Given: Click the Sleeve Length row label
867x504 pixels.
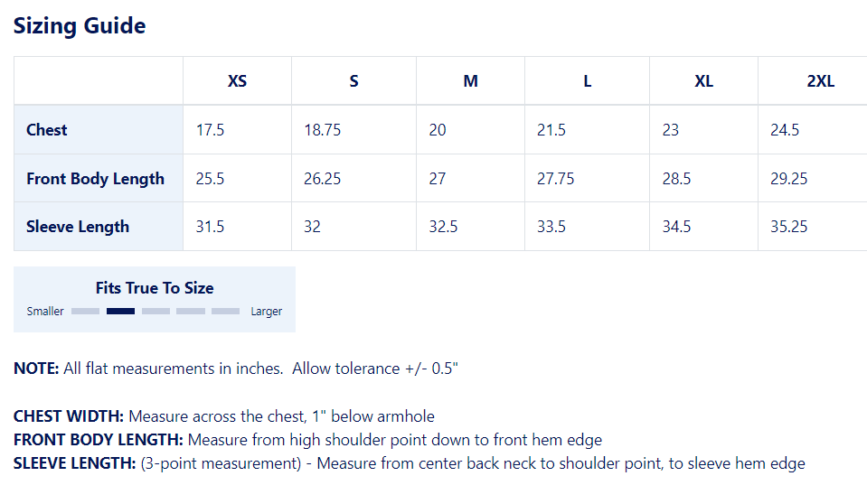Looking at the screenshot, I should [78, 227].
